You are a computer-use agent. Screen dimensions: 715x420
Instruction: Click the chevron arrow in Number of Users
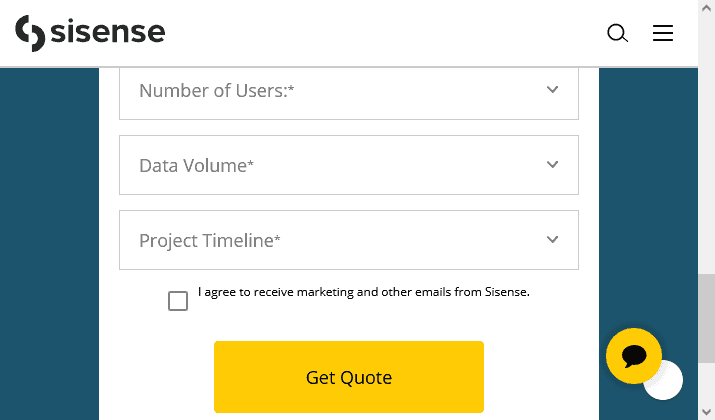click(x=552, y=89)
